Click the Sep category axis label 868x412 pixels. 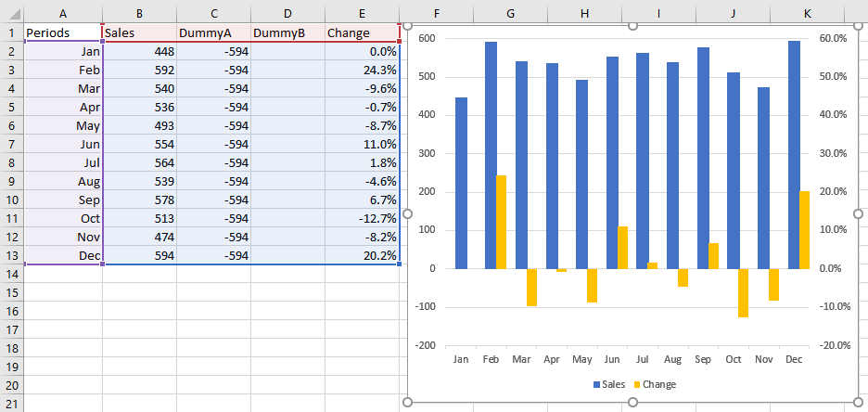(703, 359)
